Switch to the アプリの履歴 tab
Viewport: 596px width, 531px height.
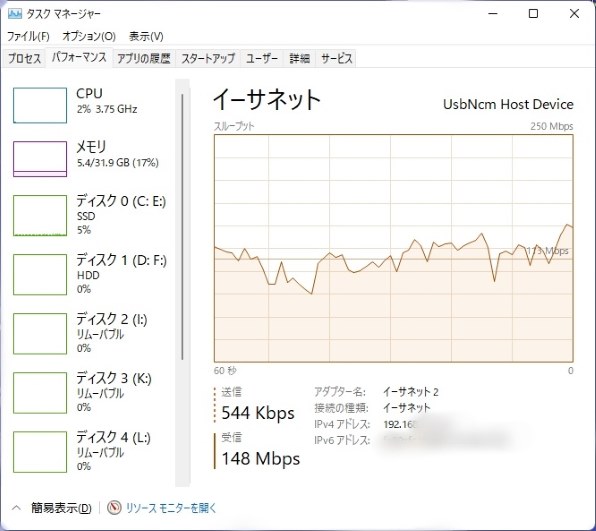[144, 59]
